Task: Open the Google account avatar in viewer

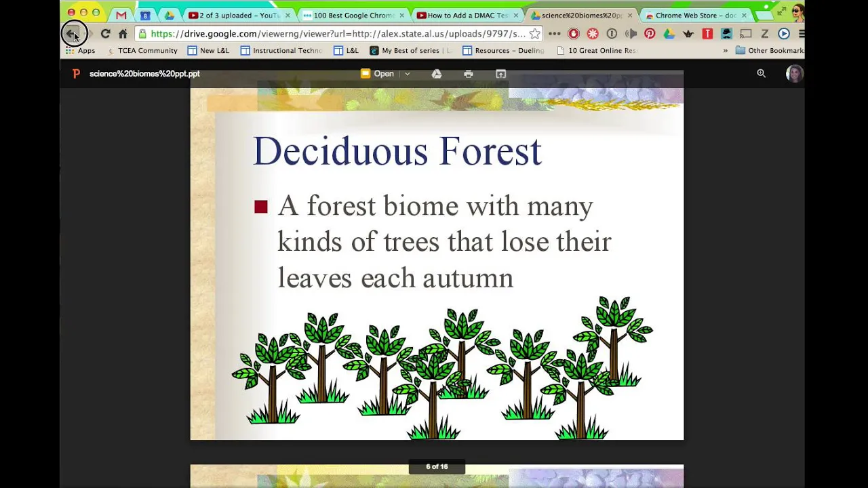Action: point(794,73)
